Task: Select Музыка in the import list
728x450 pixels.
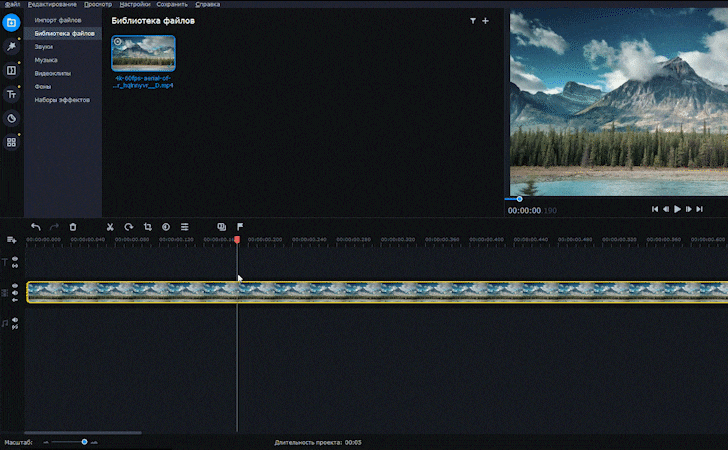Action: 46,60
